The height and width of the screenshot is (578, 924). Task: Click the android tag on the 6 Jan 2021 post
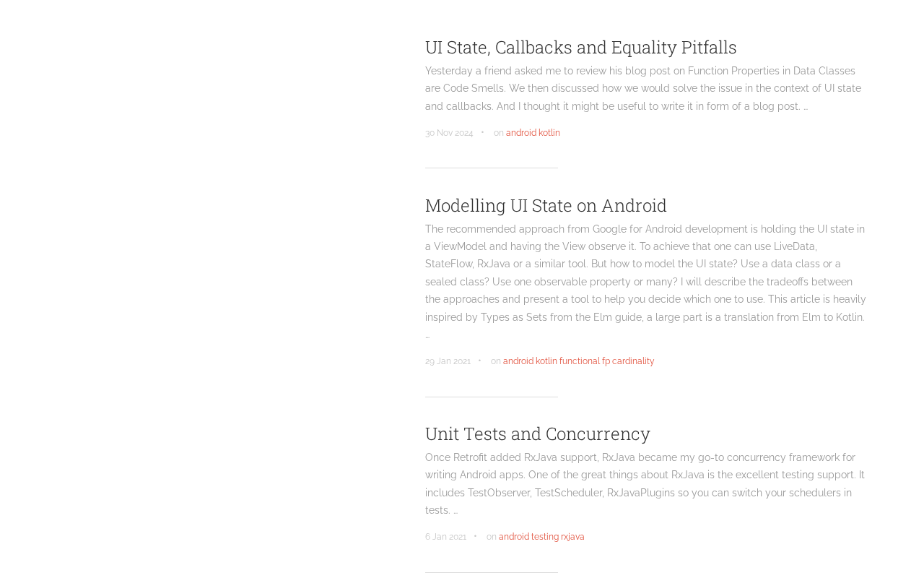[x=514, y=537]
